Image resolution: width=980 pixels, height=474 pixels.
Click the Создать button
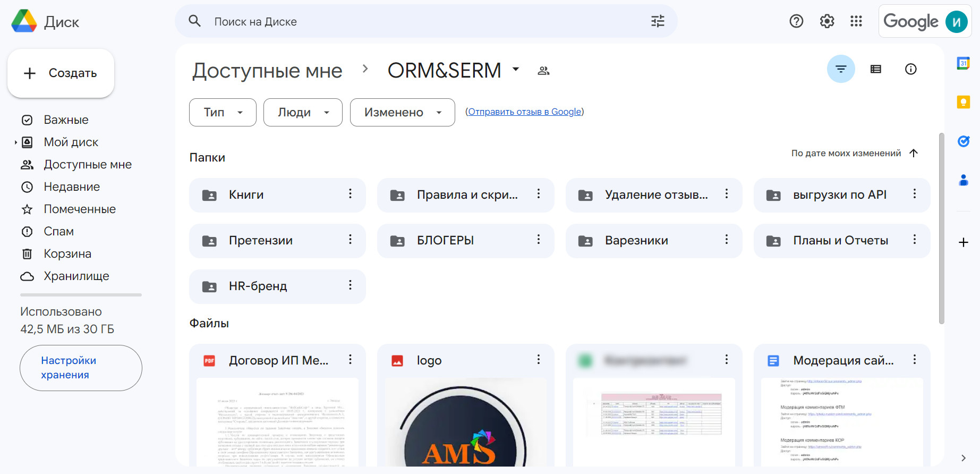[61, 73]
